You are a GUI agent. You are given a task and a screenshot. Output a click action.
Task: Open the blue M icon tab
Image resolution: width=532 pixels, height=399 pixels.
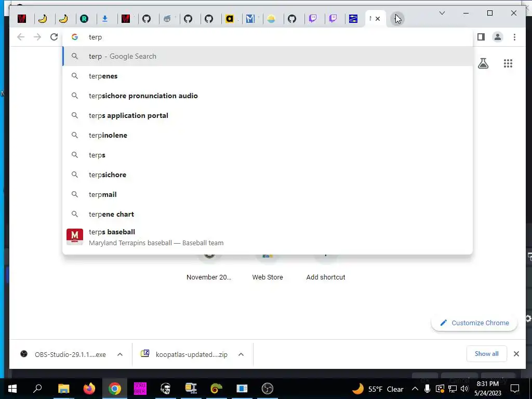tap(250, 19)
